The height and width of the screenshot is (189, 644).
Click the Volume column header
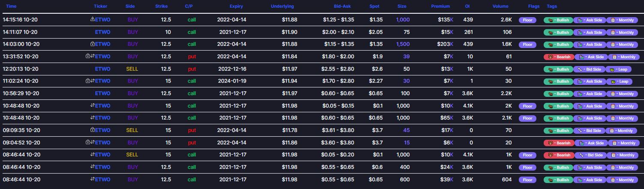[500, 6]
